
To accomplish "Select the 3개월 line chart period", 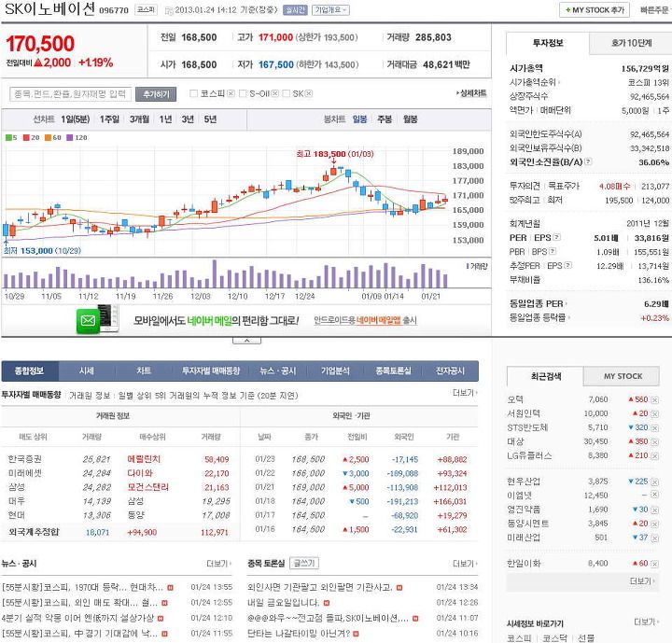I will click(x=139, y=119).
